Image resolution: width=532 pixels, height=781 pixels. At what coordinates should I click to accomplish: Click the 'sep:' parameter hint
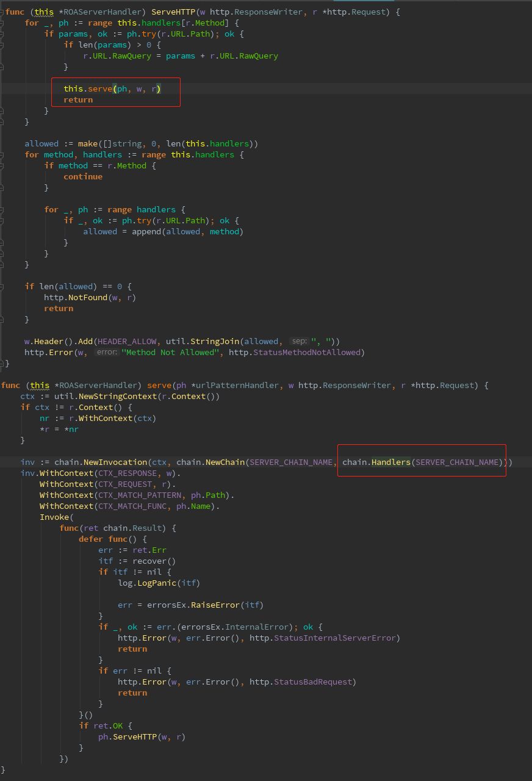coord(299,341)
